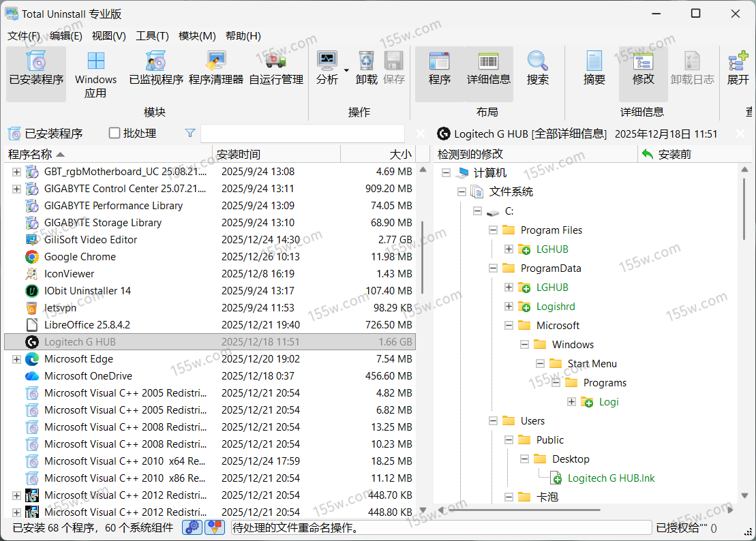The image size is (756, 541).
Task: Open the dropdown arrow beside 分析
Action: click(x=346, y=70)
